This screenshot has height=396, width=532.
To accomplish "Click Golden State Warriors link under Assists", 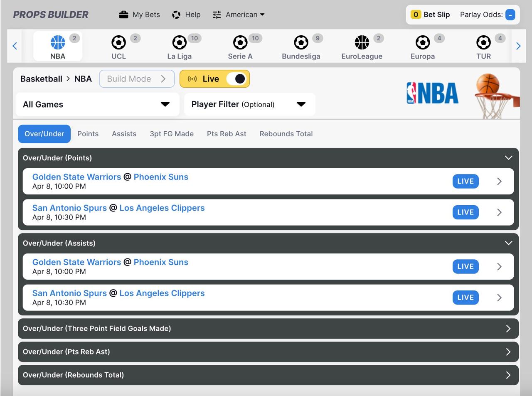I will click(x=76, y=262).
